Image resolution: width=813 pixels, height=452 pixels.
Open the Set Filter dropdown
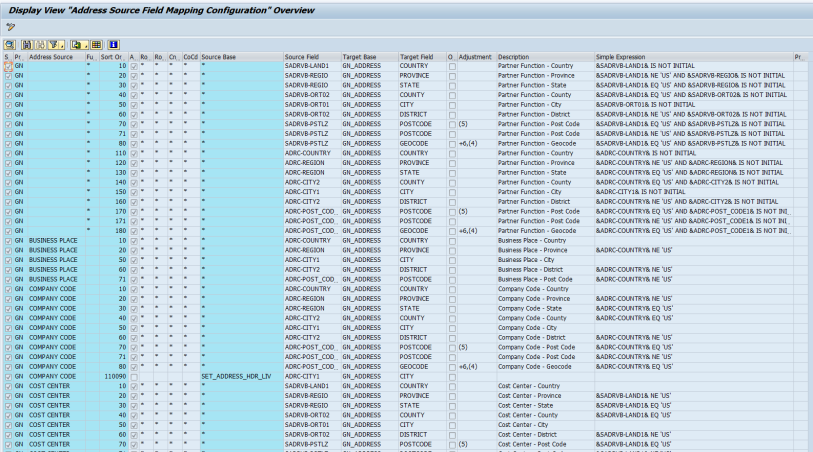coord(56,45)
